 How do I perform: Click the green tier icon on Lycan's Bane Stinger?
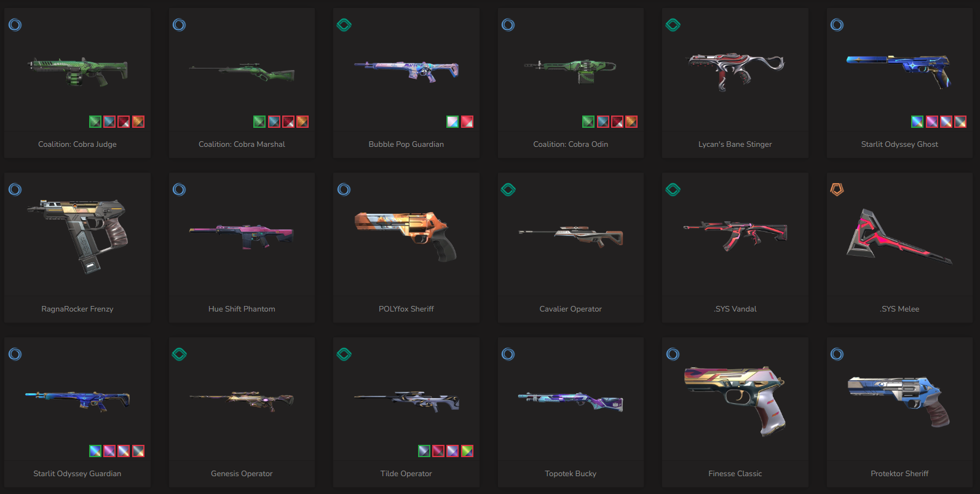pos(673,25)
